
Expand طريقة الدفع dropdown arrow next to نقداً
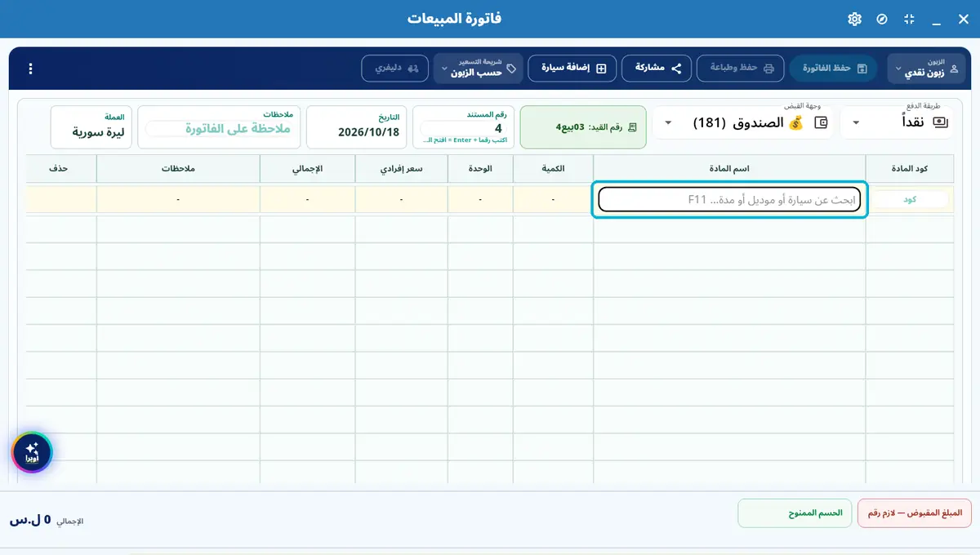point(856,122)
